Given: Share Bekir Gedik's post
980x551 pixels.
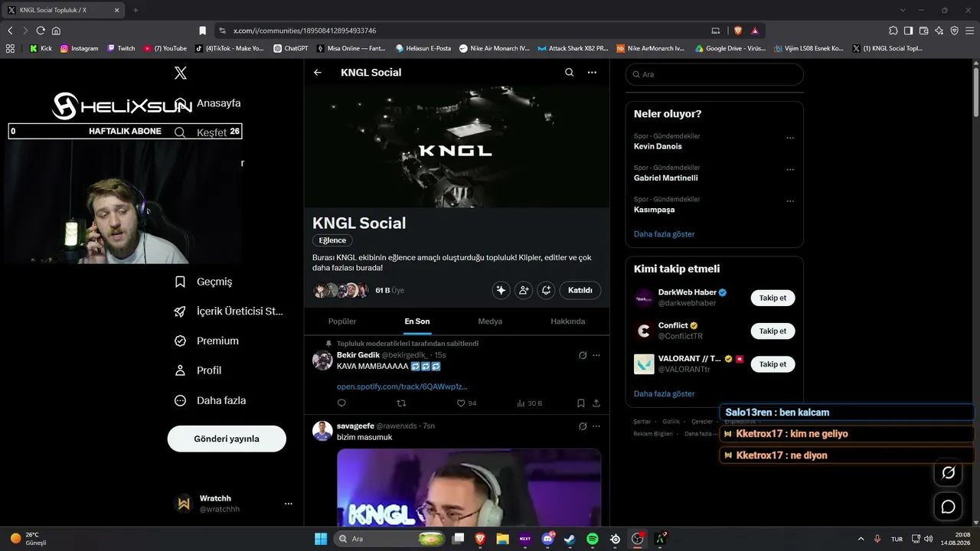Looking at the screenshot, I should coord(596,403).
